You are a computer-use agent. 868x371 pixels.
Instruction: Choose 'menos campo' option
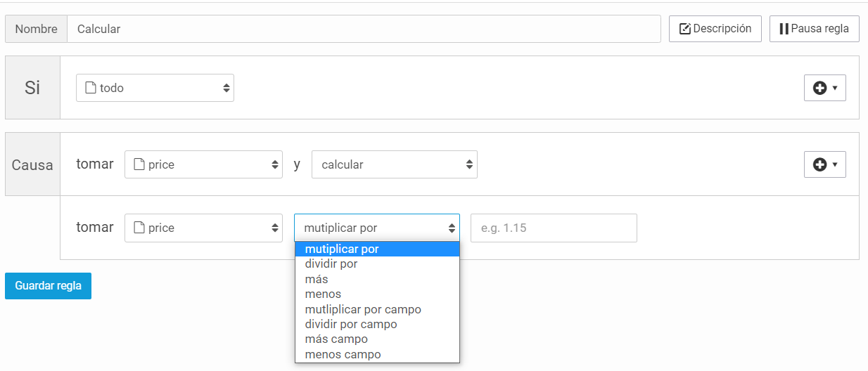tap(377, 355)
